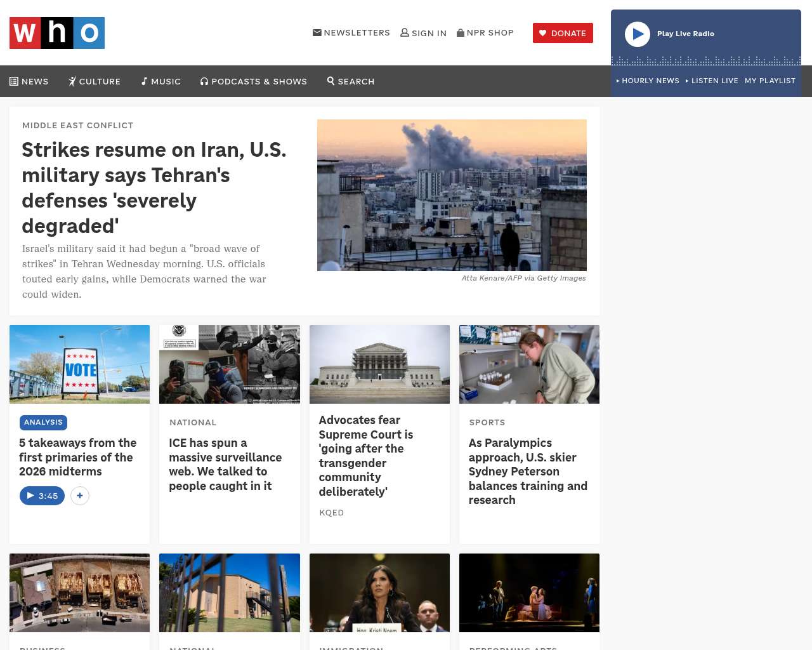This screenshot has width=812, height=650.
Task: Add the primaries story to playlist
Action: 80,496
